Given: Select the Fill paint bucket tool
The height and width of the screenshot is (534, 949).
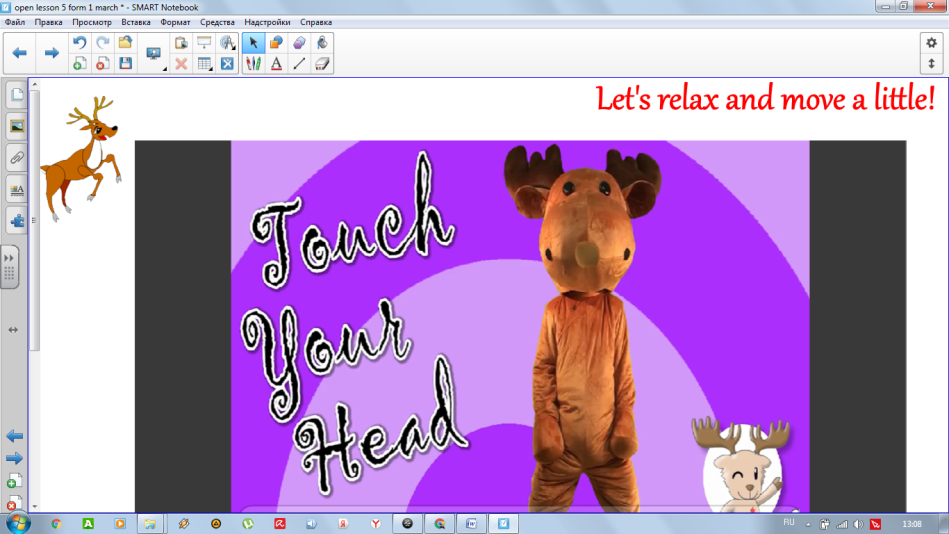Looking at the screenshot, I should pos(322,42).
